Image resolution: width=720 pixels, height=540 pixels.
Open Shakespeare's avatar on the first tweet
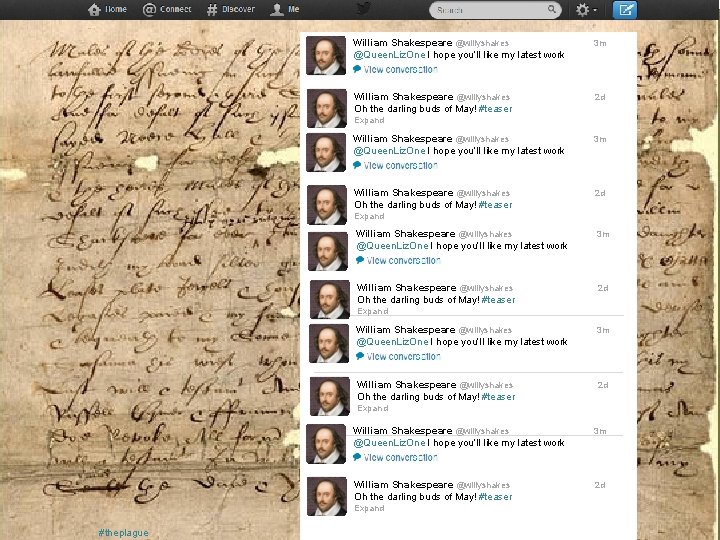click(326, 55)
